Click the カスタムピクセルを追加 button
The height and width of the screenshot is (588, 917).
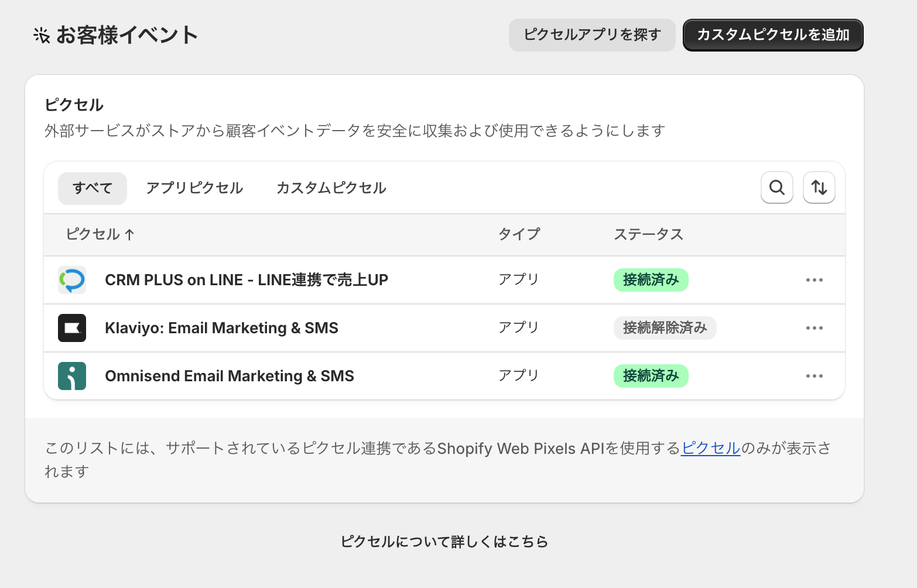click(x=772, y=35)
